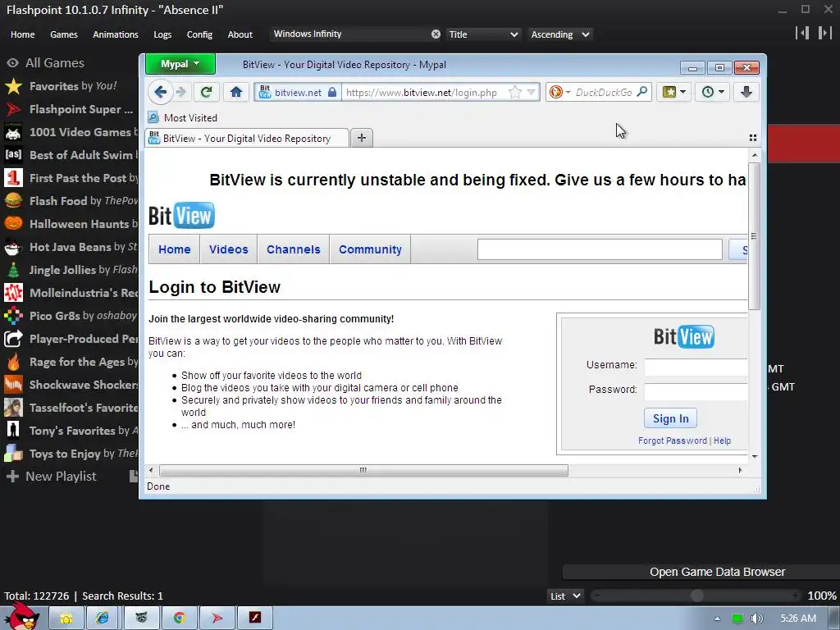Open a new tab with plus button
The image size is (840, 630).
[x=362, y=138]
